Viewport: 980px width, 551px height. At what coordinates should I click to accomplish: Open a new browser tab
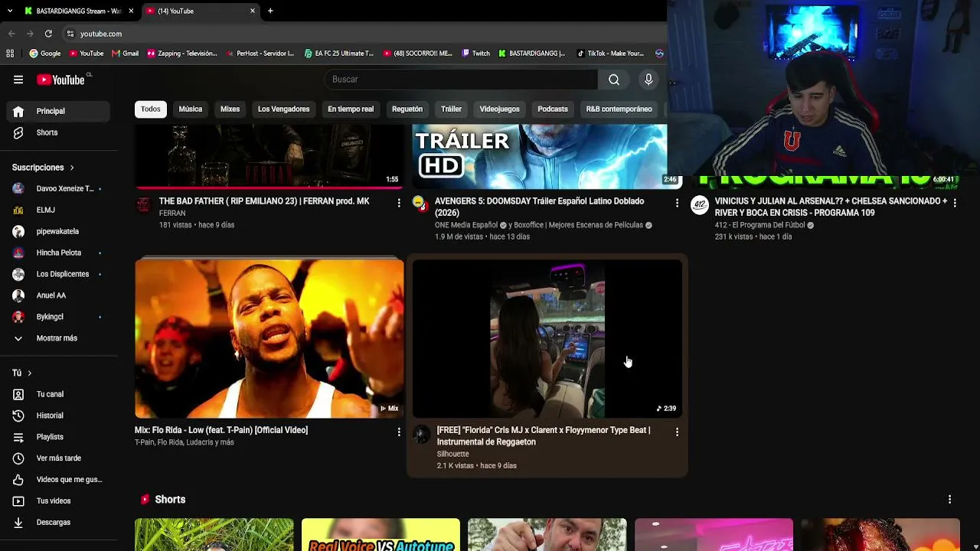pos(270,11)
